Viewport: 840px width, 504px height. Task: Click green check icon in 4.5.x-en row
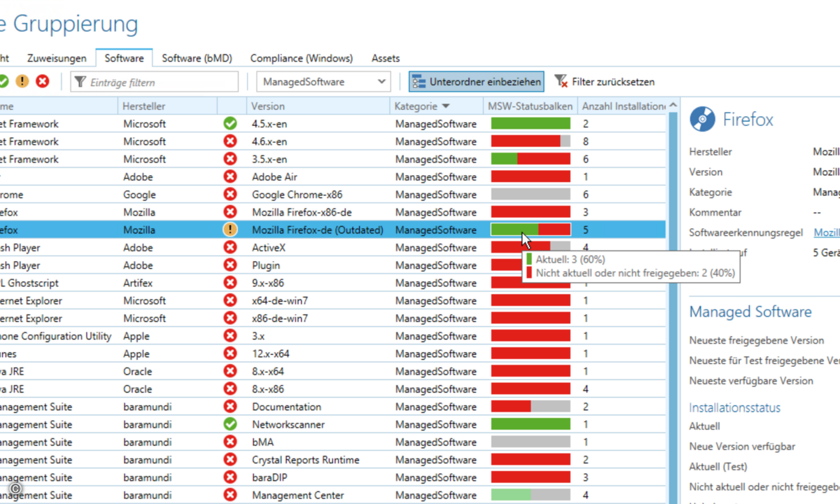click(x=230, y=124)
